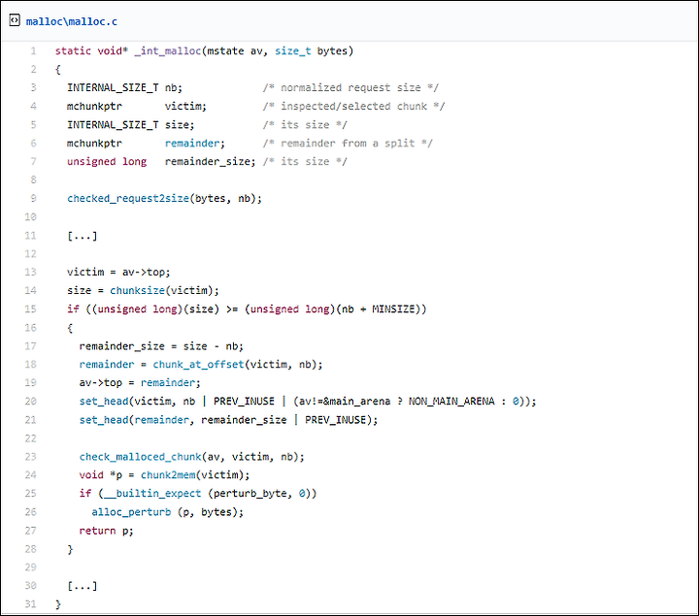Click the 'normalized request size' comment
Screen dimensions: 699x616
350,87
